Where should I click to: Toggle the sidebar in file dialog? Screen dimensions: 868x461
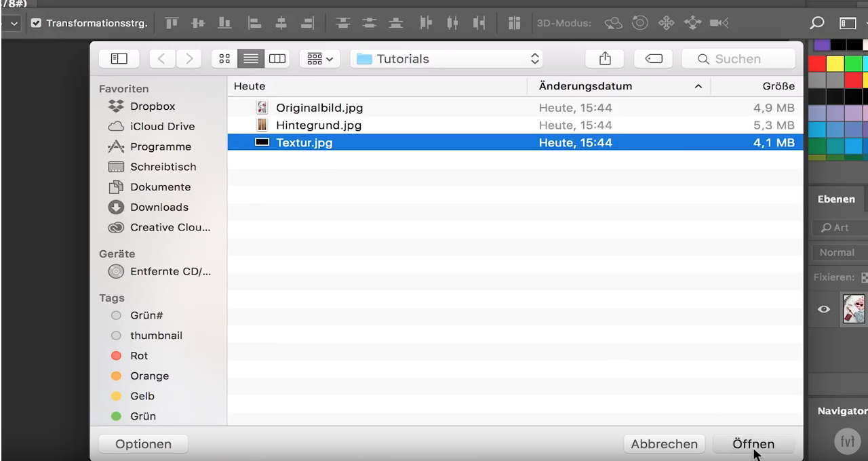pos(119,59)
